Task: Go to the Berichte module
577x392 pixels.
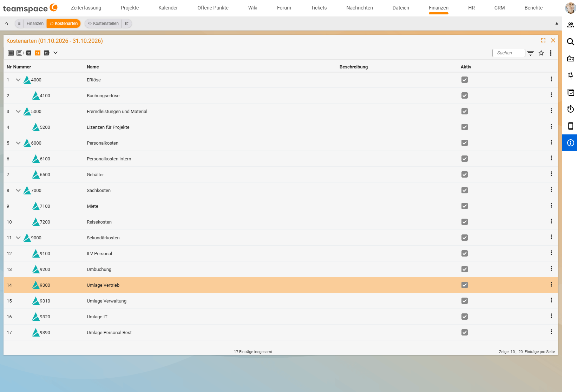Action: tap(533, 8)
